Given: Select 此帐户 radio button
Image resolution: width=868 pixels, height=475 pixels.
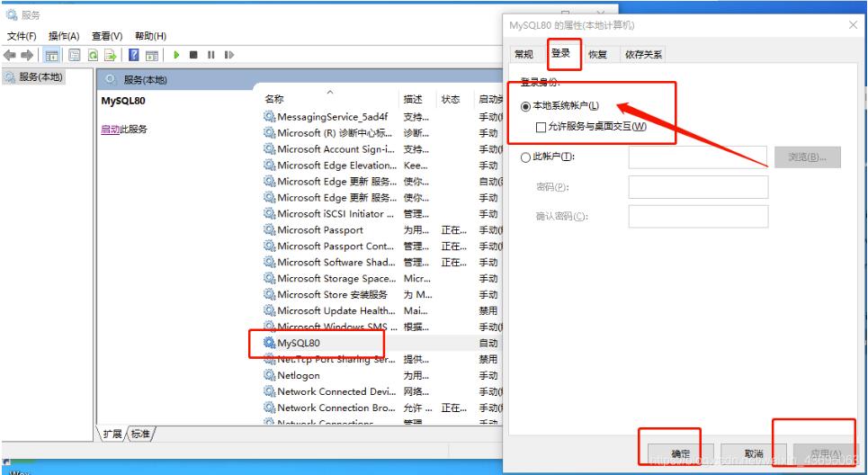Looking at the screenshot, I should click(x=526, y=157).
